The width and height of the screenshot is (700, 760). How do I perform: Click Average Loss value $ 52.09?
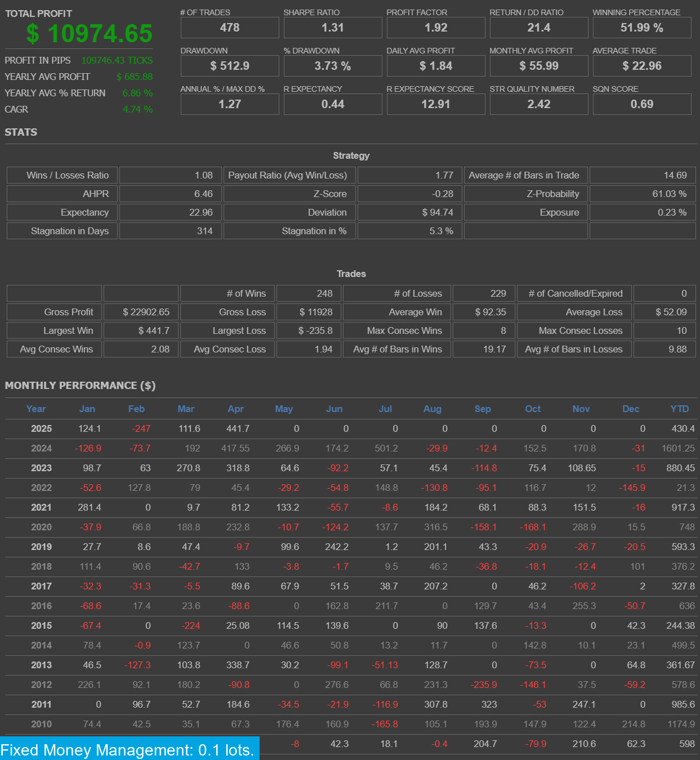665,312
